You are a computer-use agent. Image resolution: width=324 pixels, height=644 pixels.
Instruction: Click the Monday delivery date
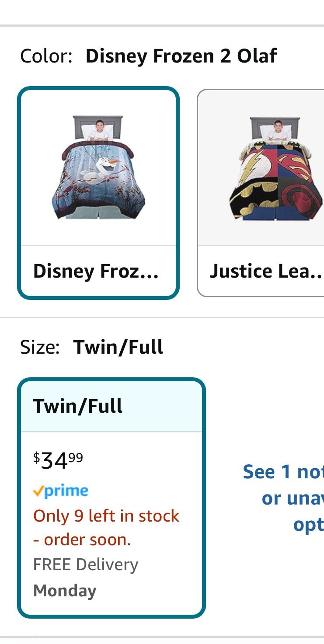tap(65, 591)
